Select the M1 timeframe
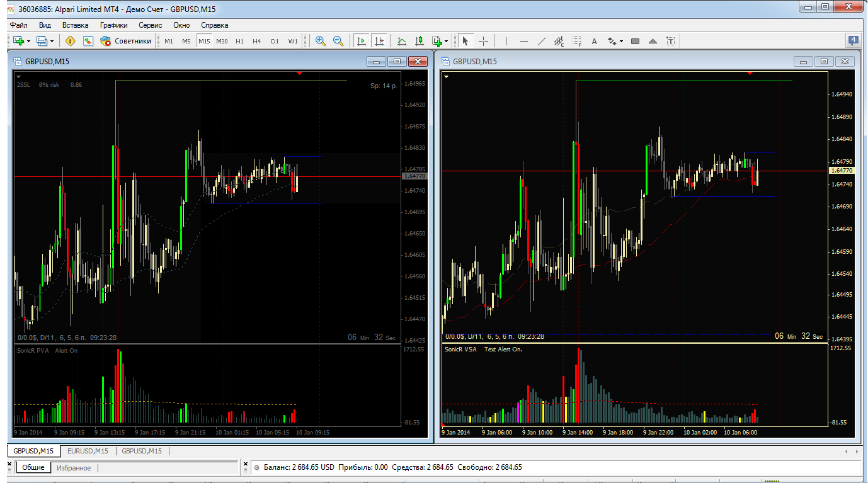Screen dimensions: 868x495 click(x=169, y=41)
